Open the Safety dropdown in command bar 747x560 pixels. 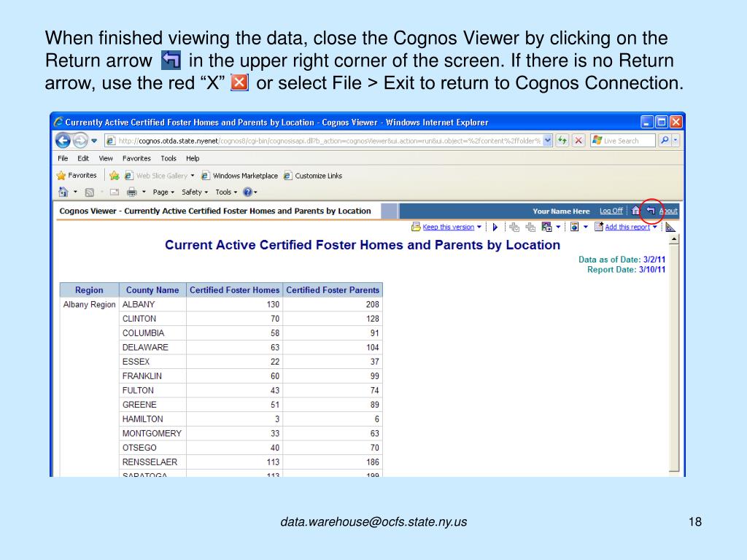(x=195, y=192)
